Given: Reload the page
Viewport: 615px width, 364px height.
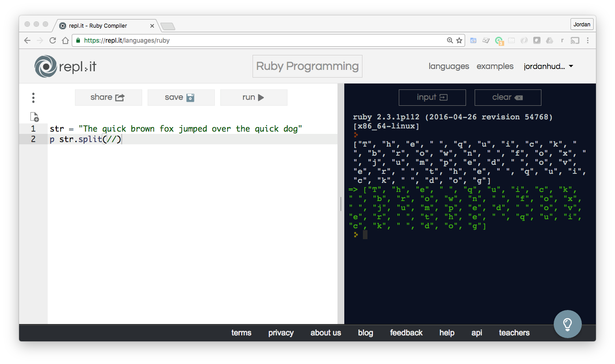Looking at the screenshot, I should 53,40.
